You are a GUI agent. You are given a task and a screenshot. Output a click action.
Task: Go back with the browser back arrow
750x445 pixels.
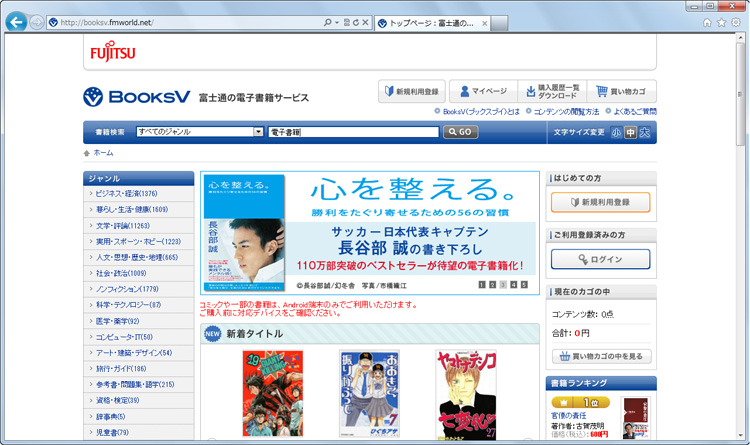[16, 22]
